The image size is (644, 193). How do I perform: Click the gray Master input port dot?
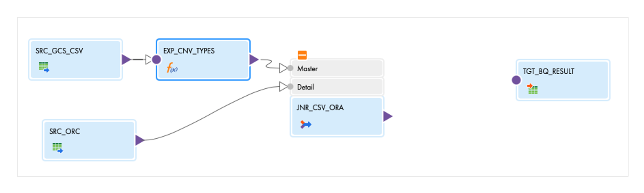[x=290, y=68]
